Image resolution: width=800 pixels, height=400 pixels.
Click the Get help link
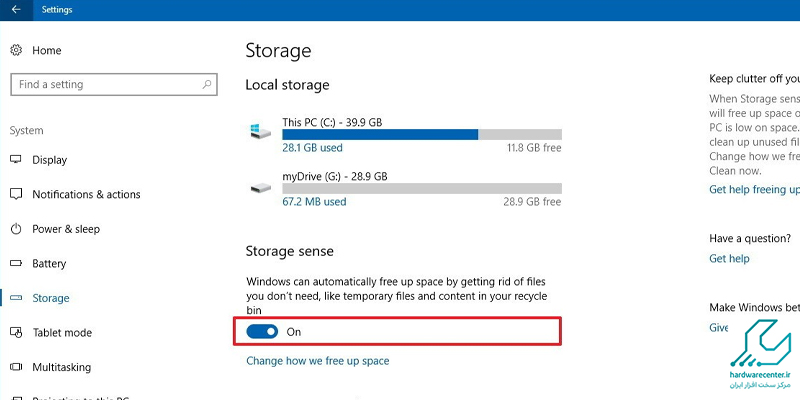729,259
